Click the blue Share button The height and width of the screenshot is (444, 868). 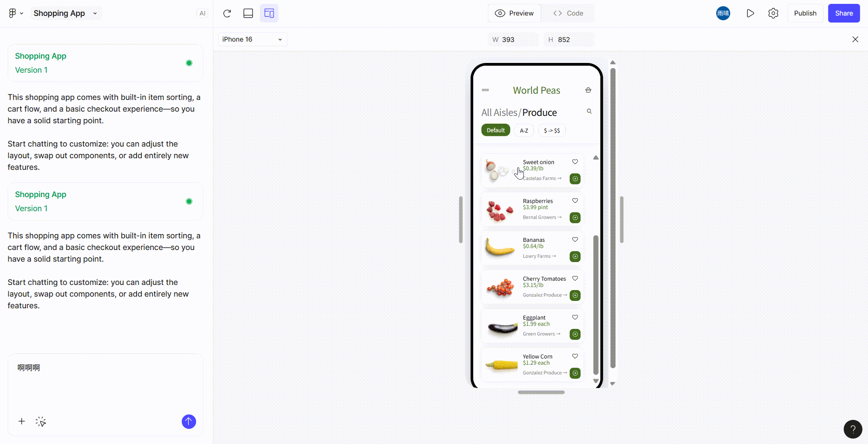pos(844,13)
